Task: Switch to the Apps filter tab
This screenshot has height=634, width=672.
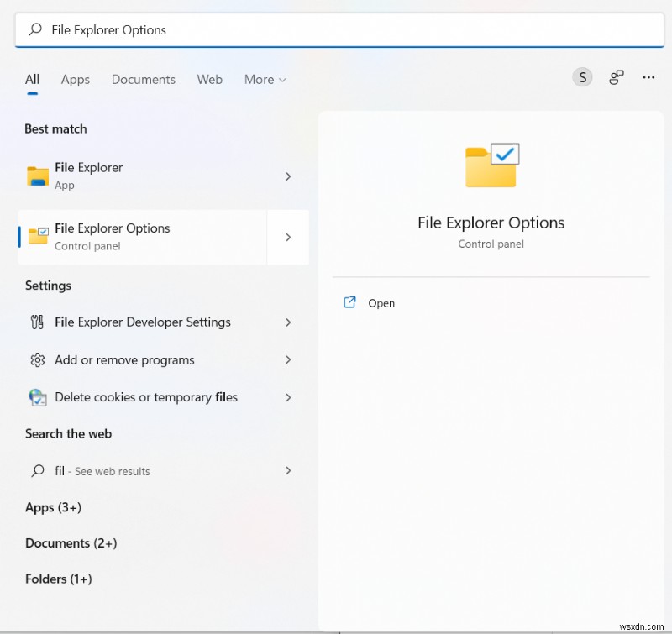Action: coord(75,79)
